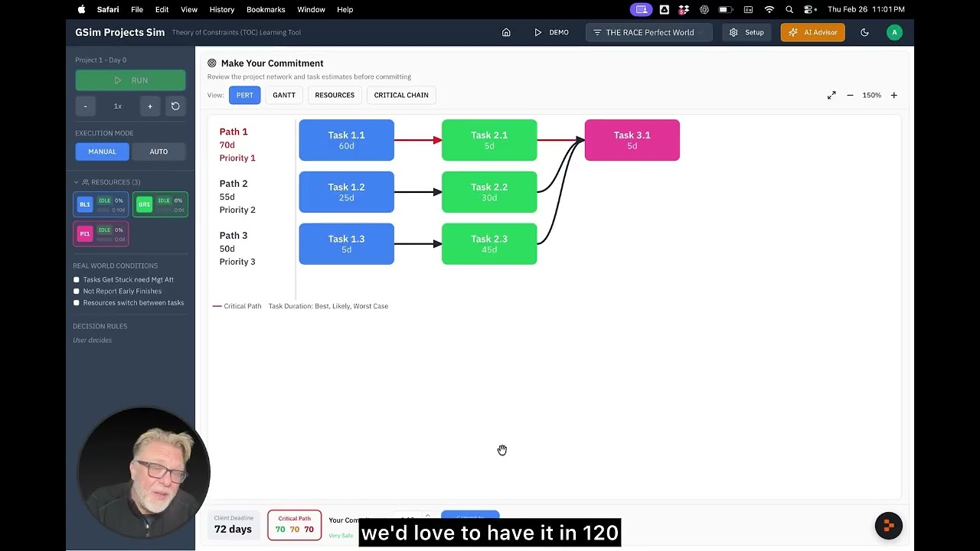980x551 pixels.
Task: Open the Apple menu
Action: click(x=81, y=9)
